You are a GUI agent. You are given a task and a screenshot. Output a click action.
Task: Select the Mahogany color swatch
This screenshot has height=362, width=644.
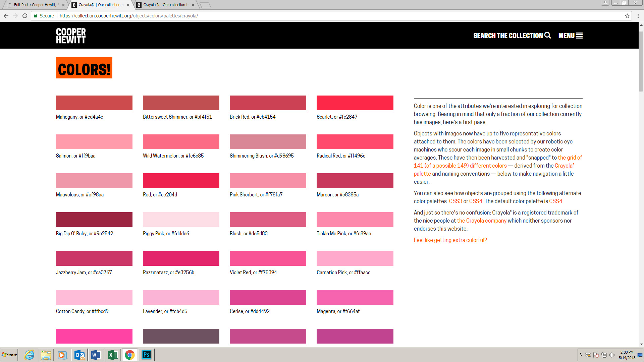pos(94,103)
